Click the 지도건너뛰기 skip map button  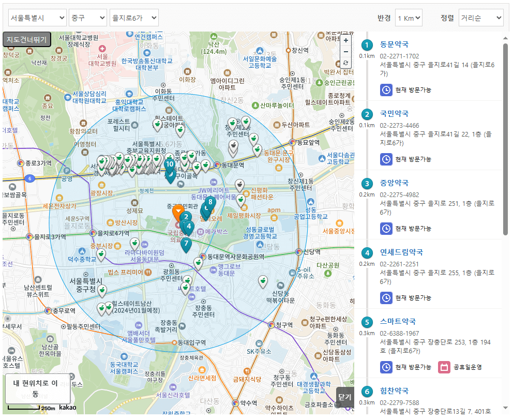[27, 40]
